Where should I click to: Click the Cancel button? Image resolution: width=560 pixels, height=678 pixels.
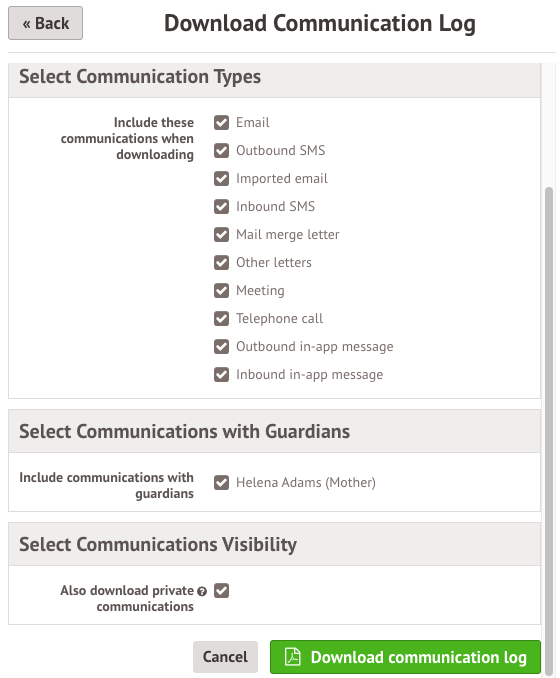pyautogui.click(x=225, y=657)
